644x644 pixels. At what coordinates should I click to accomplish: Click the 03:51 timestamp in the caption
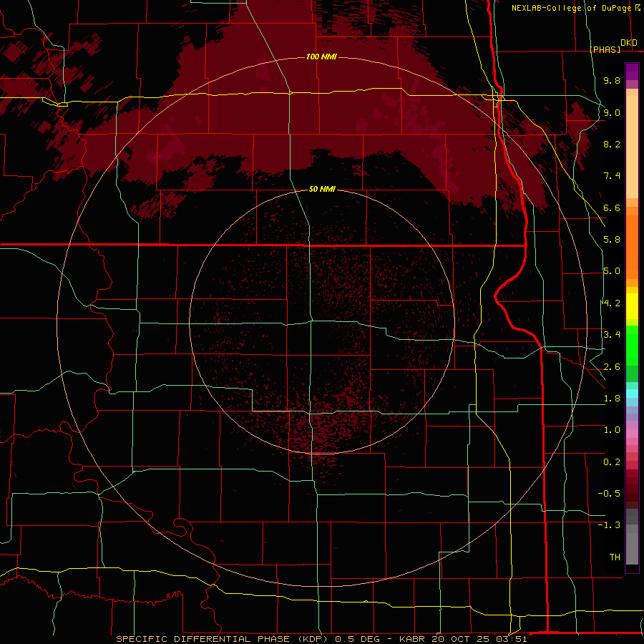[x=513, y=639]
